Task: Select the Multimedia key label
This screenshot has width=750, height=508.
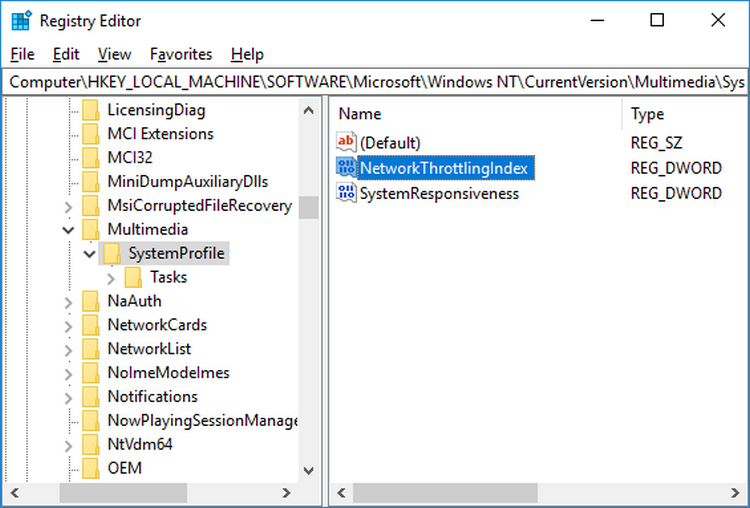Action: coord(147,229)
